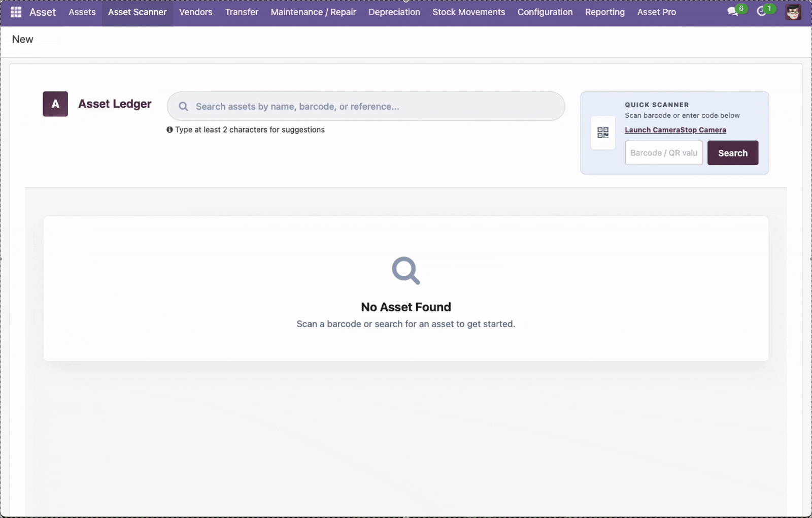The height and width of the screenshot is (518, 812).
Task: Click 'Scan barcode or enter code below' text
Action: coord(682,115)
